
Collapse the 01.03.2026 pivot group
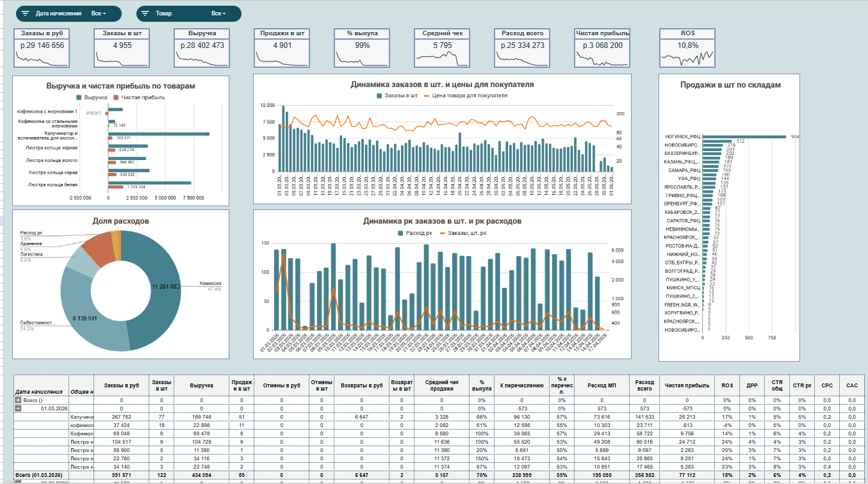pyautogui.click(x=18, y=408)
